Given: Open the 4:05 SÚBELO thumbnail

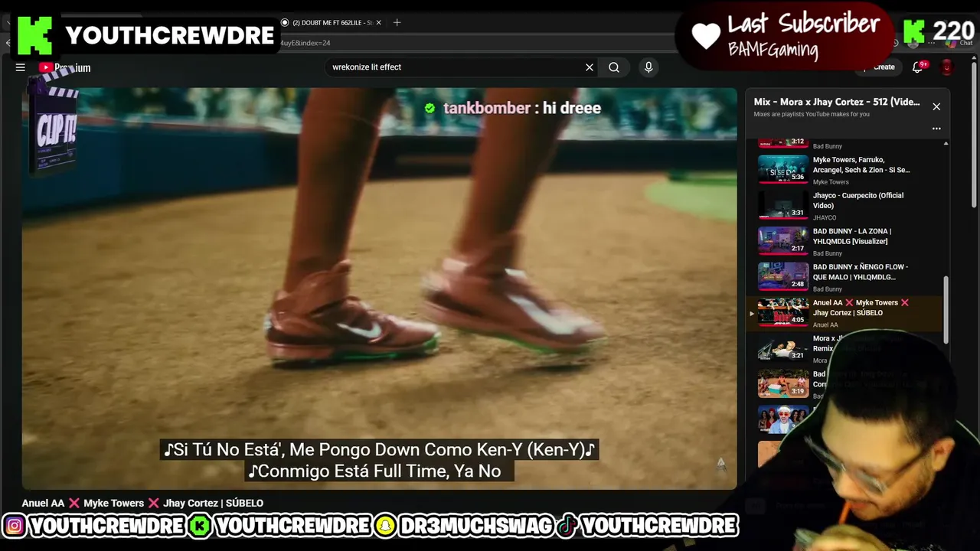Looking at the screenshot, I should coord(783,313).
